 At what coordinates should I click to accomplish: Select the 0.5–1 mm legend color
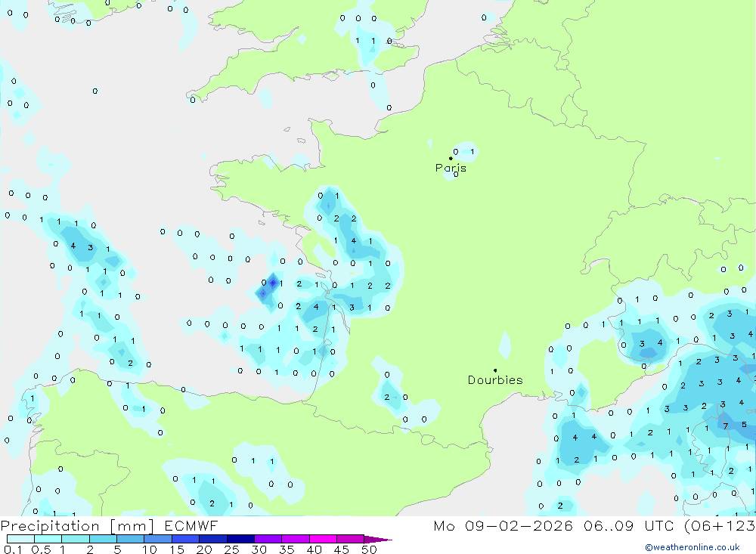coord(48,539)
